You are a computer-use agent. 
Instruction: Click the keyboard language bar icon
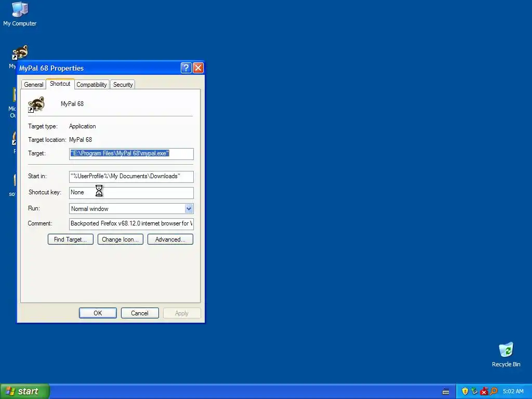click(446, 392)
